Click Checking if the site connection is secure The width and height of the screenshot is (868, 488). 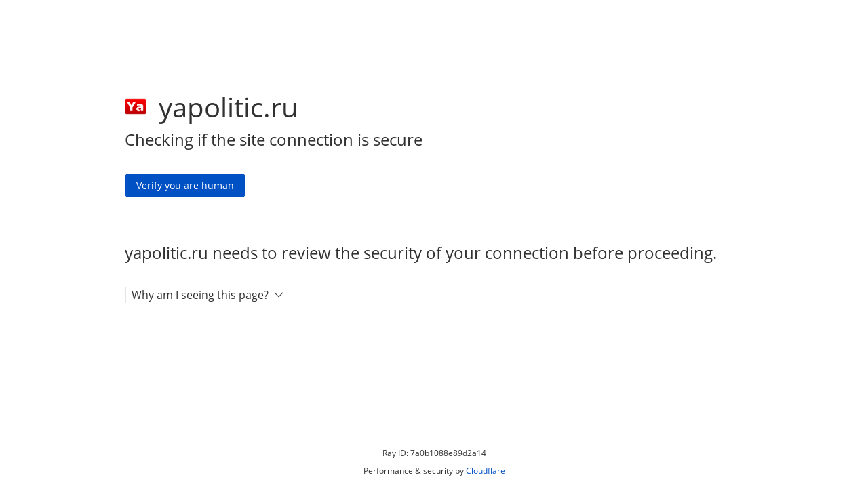coord(273,140)
